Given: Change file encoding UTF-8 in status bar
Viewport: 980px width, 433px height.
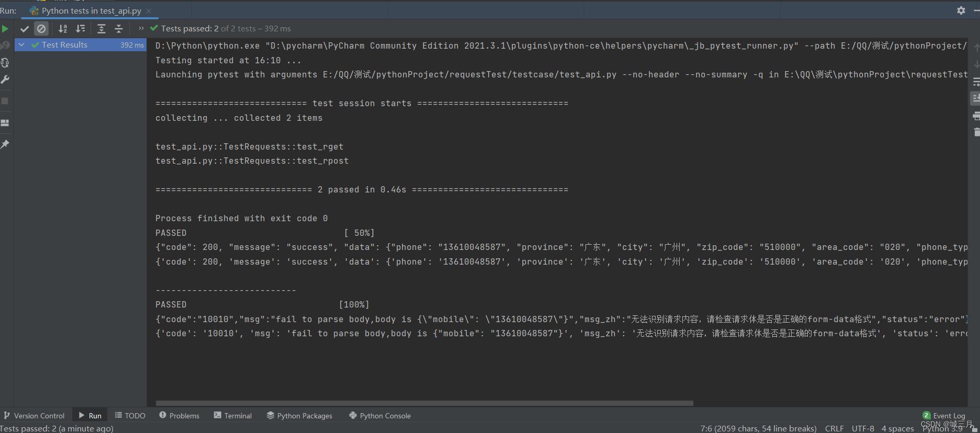Looking at the screenshot, I should (863, 428).
